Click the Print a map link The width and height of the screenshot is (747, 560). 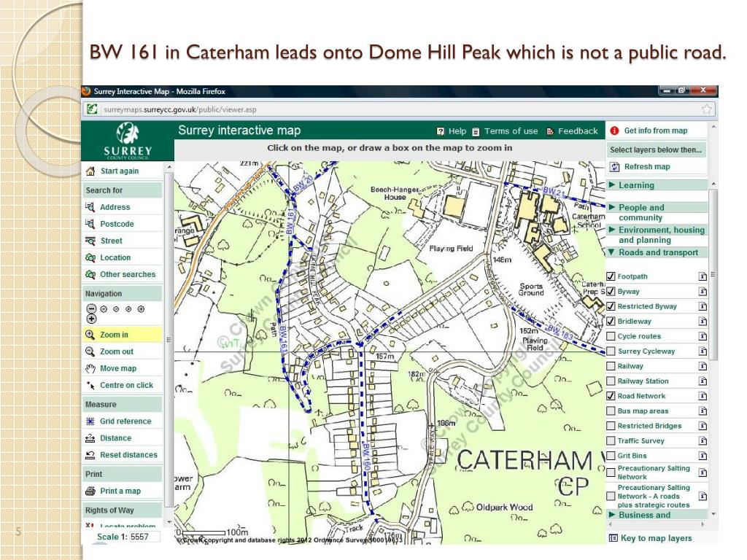[x=120, y=491]
